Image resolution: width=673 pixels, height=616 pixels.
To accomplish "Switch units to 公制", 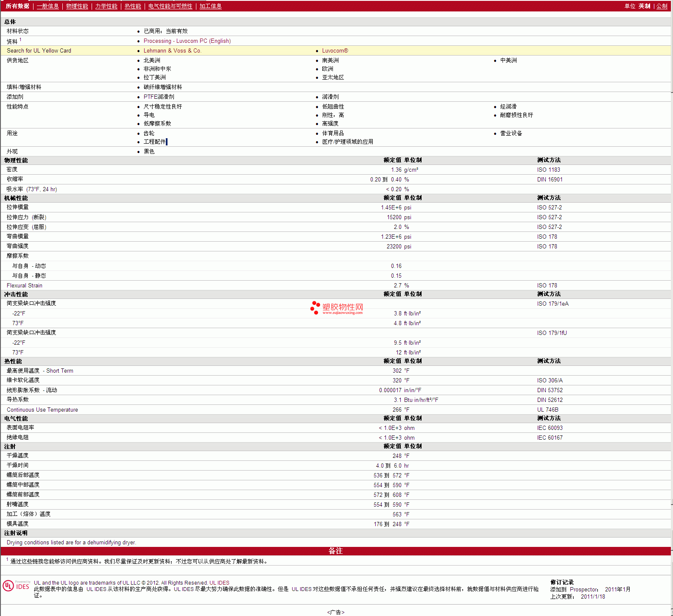I will point(662,6).
